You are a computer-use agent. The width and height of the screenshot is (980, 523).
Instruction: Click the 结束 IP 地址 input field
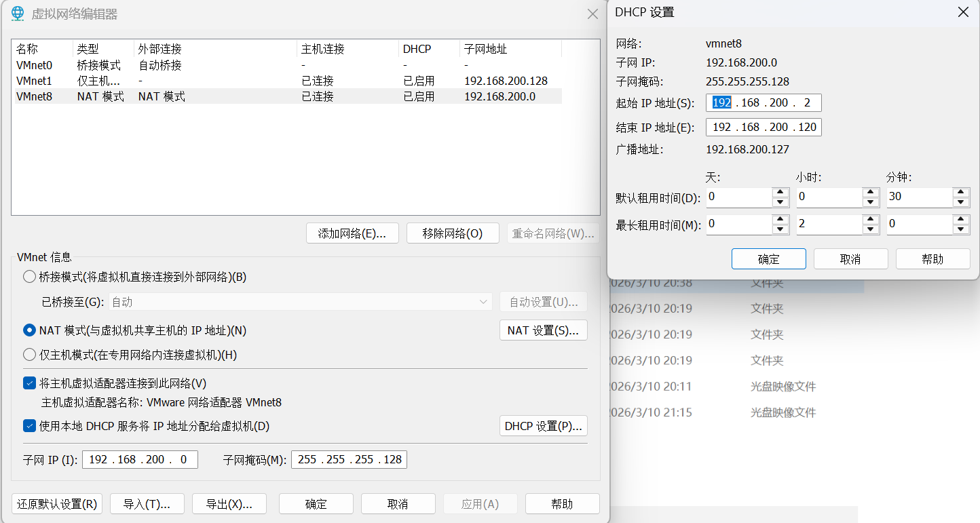click(x=764, y=128)
